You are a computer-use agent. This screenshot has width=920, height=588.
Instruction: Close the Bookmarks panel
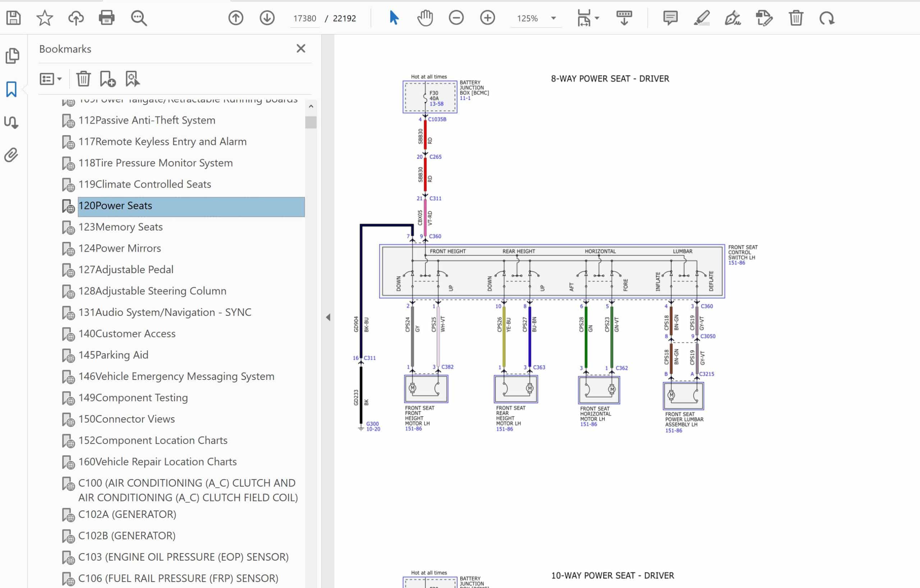(301, 49)
